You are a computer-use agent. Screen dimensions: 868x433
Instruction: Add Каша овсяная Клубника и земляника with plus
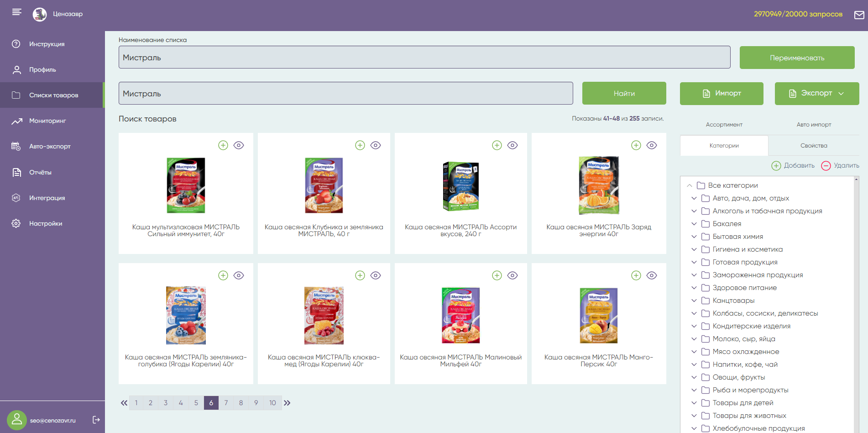pyautogui.click(x=360, y=145)
